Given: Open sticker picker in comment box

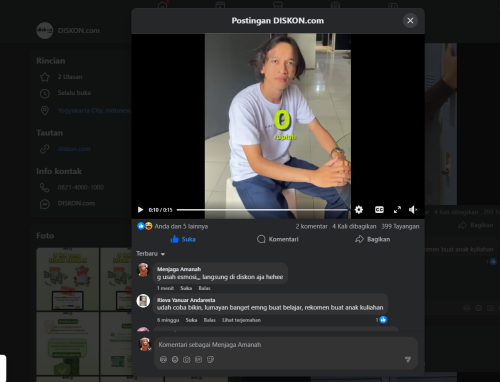Looking at the screenshot, I should pyautogui.click(x=210, y=359).
